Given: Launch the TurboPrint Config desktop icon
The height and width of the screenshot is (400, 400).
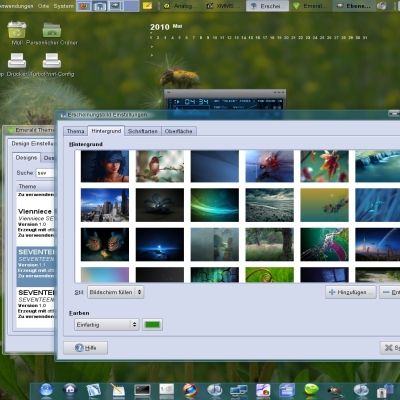Looking at the screenshot, I should coord(52,61).
